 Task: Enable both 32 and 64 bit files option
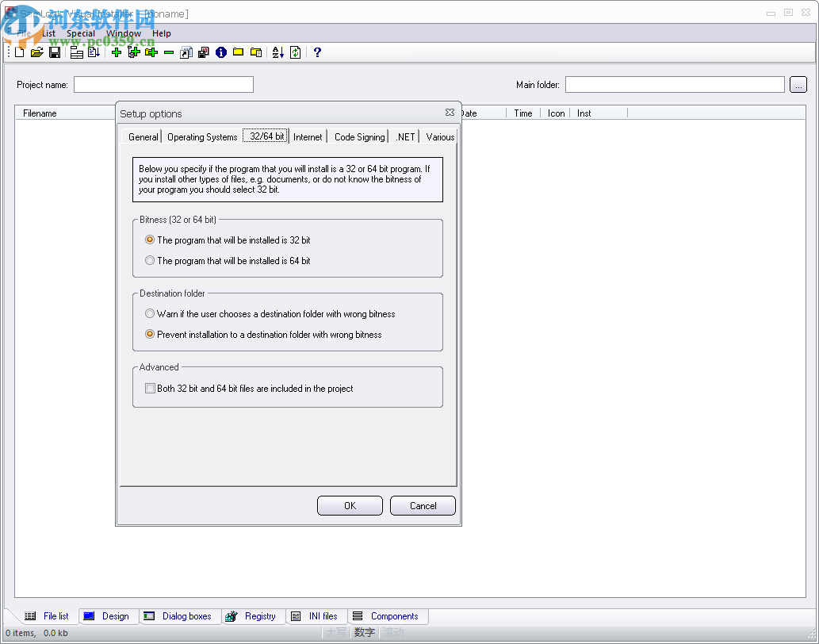click(150, 388)
